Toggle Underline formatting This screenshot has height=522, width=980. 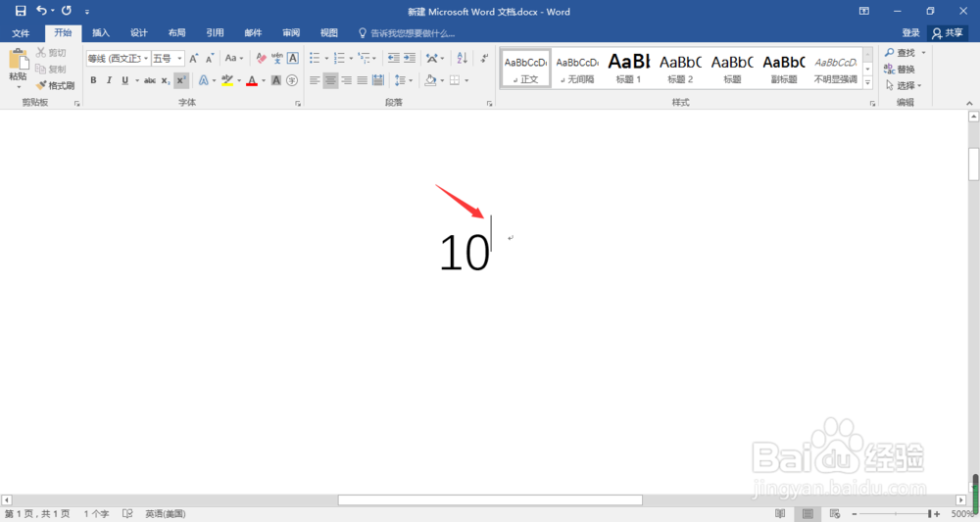point(125,80)
